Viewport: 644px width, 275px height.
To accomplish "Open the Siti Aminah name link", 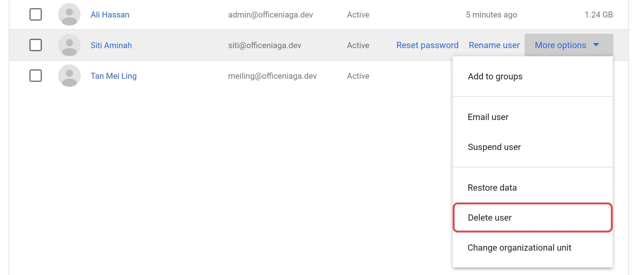I will click(x=111, y=45).
